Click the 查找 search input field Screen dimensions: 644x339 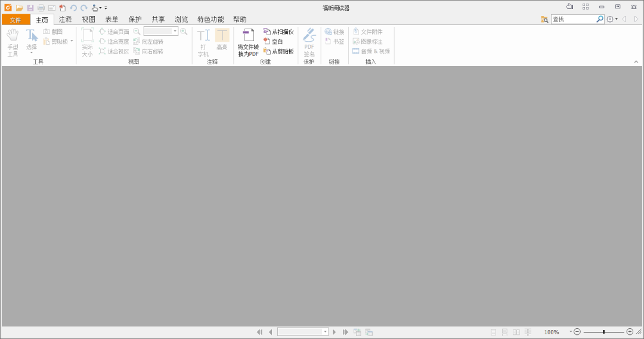[x=573, y=19]
